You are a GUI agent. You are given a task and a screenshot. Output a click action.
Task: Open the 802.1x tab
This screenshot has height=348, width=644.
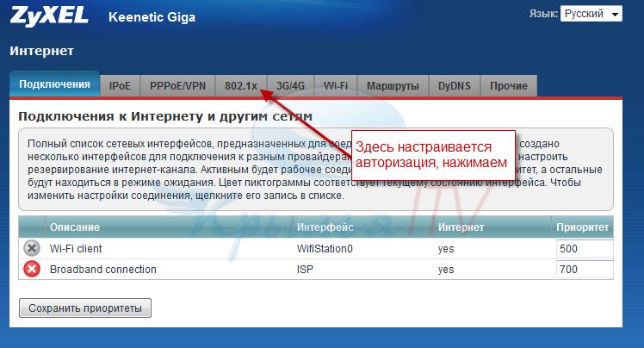[x=241, y=86]
